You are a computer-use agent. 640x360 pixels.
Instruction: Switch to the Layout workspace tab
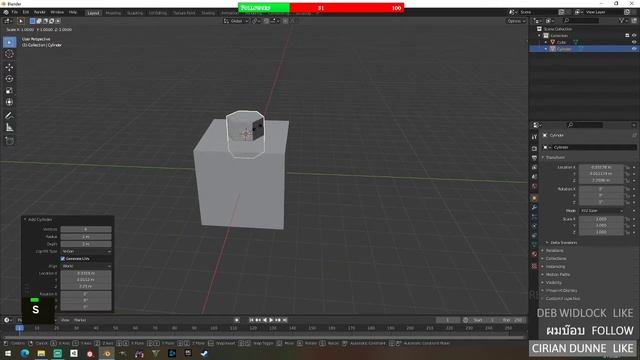point(93,13)
